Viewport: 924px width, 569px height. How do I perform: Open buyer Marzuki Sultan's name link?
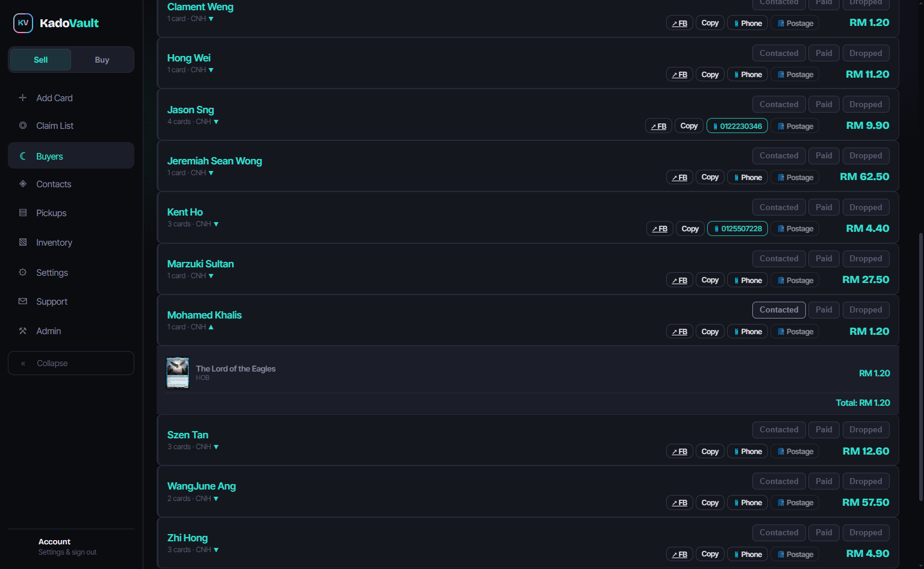(201, 264)
